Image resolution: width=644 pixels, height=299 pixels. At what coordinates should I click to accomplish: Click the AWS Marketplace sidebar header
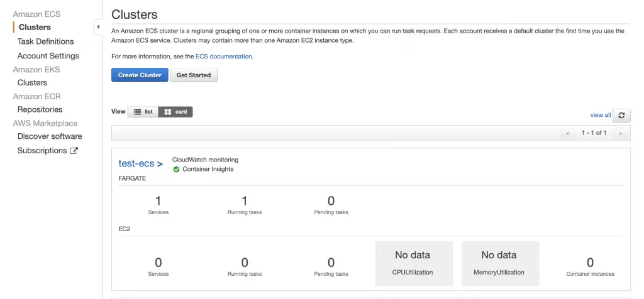pyautogui.click(x=45, y=123)
